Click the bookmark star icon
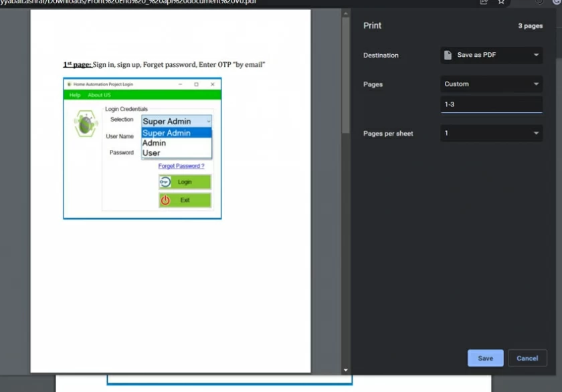 [501, 3]
